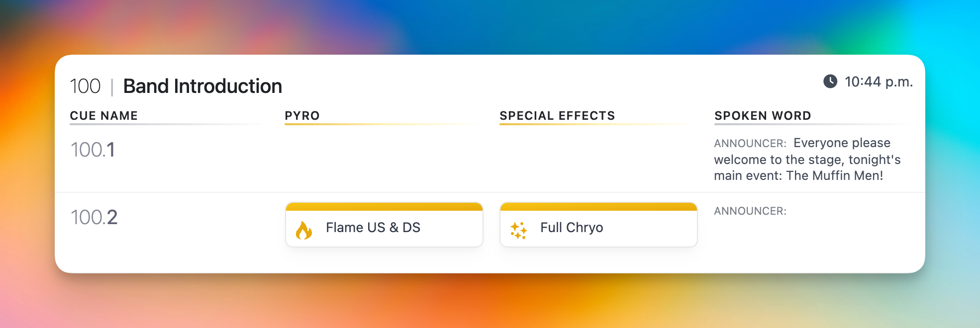
Task: Click the clock icon next to the time
Action: click(830, 81)
